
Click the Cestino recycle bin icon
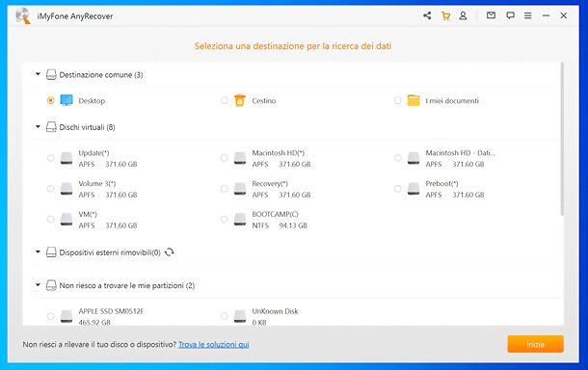pos(240,100)
